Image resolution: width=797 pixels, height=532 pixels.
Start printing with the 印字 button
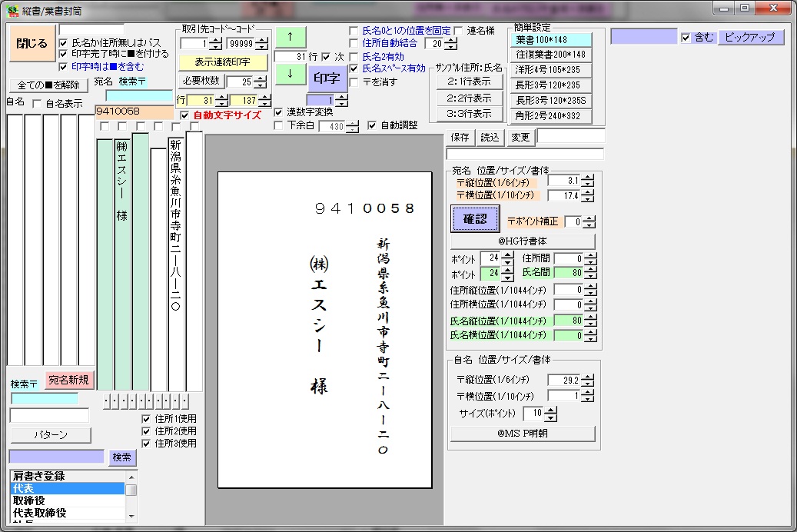(x=327, y=78)
